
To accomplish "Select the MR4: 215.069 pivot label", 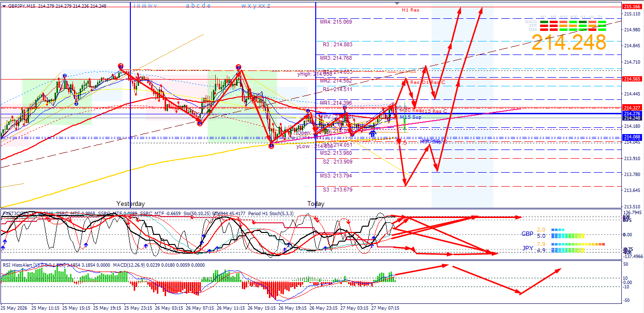I will coord(336,22).
